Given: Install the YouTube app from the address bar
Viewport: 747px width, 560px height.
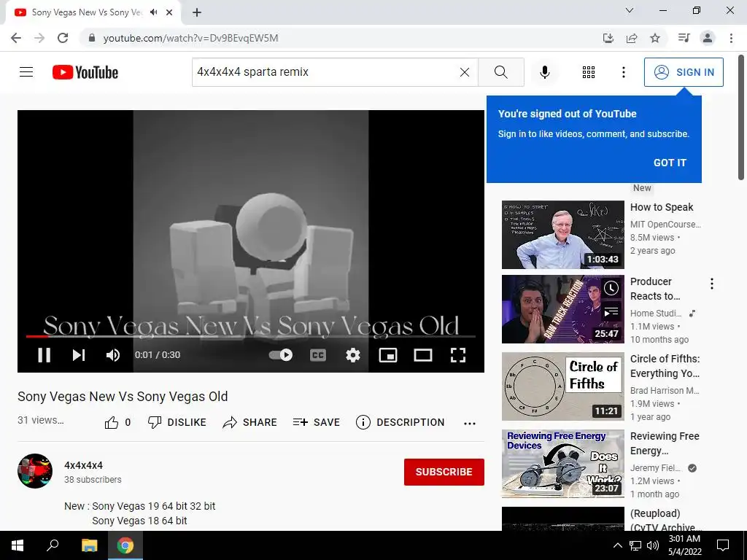Looking at the screenshot, I should pyautogui.click(x=608, y=38).
